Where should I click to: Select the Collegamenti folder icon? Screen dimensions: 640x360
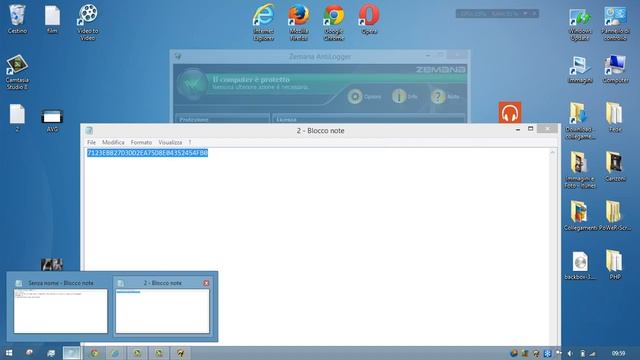(580, 216)
